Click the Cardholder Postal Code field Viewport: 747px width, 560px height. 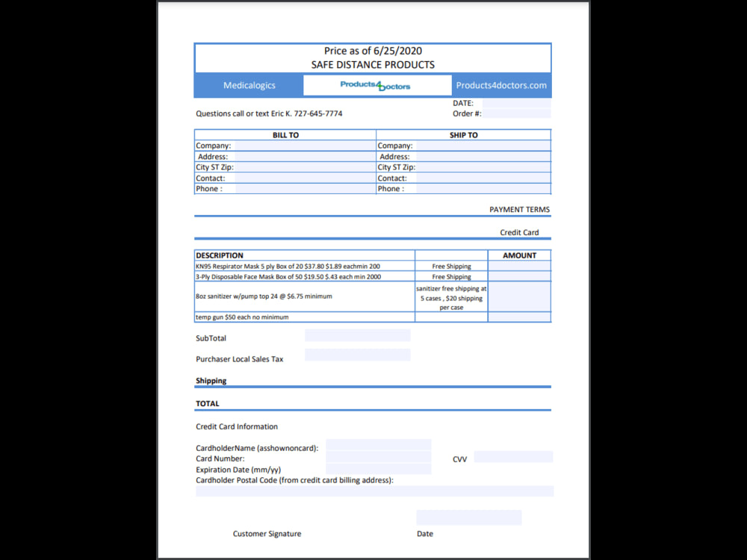coord(374,491)
